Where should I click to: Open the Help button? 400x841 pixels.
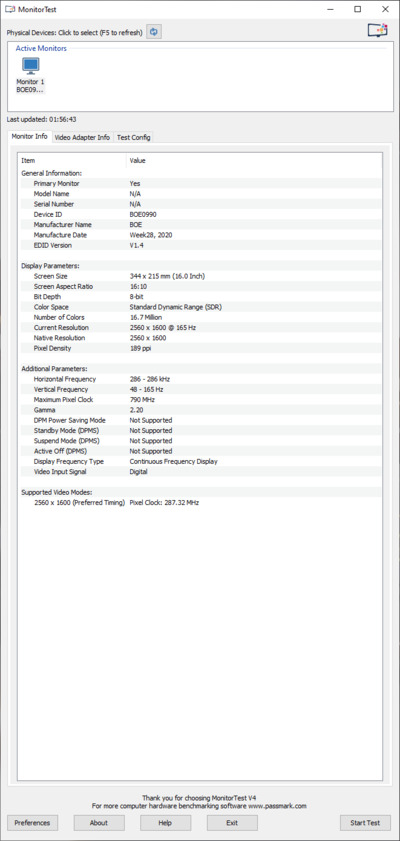pyautogui.click(x=165, y=823)
